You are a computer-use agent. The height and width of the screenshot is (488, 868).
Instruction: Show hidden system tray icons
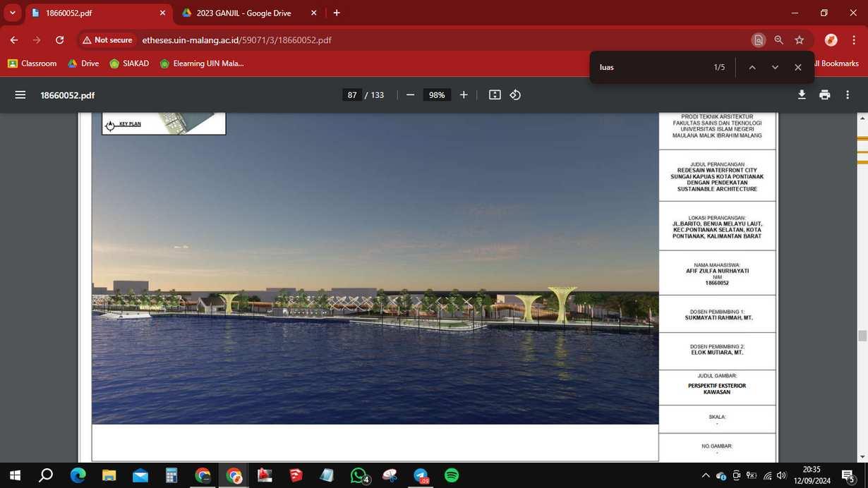pyautogui.click(x=706, y=475)
